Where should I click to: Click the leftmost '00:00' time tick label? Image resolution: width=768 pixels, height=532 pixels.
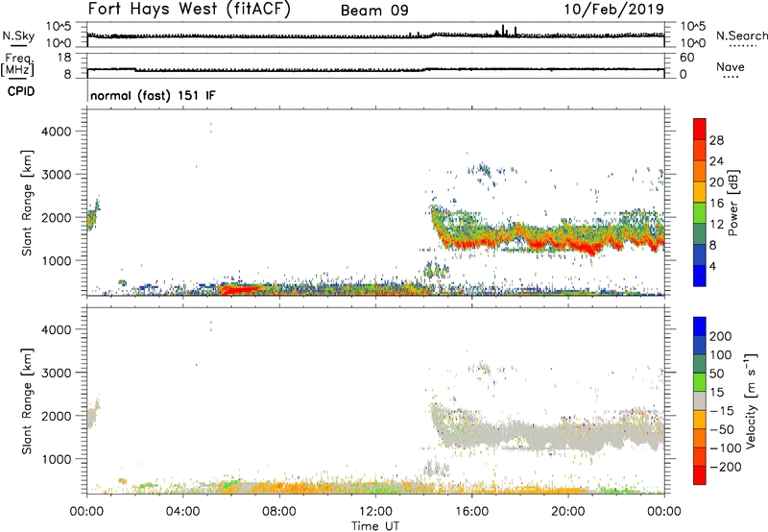pos(87,512)
